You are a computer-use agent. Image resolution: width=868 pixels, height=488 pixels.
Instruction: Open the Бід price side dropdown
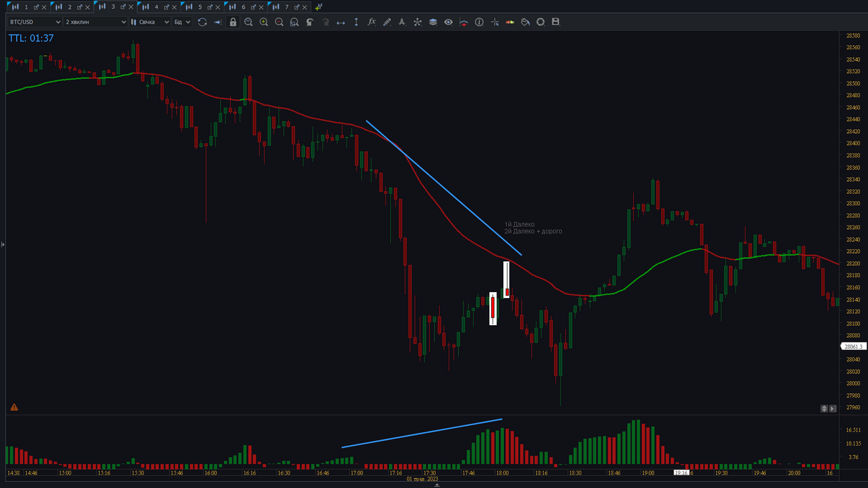[182, 22]
